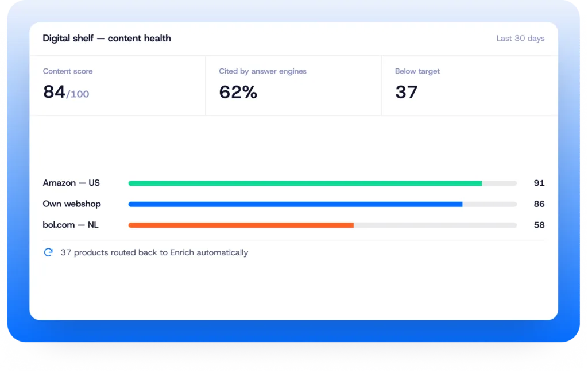Click the Content score label
Screen dimensions: 588x372
pyautogui.click(x=68, y=71)
